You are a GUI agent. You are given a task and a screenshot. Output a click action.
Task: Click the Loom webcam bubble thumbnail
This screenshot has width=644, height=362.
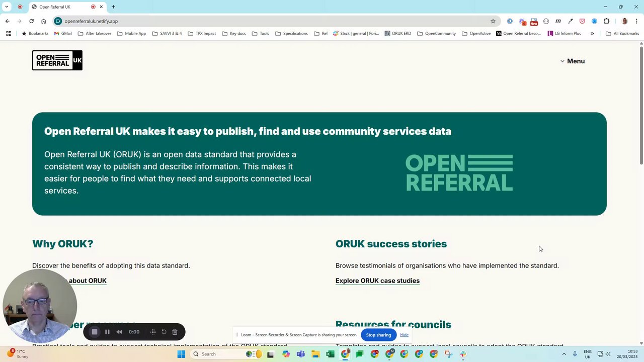point(39,306)
